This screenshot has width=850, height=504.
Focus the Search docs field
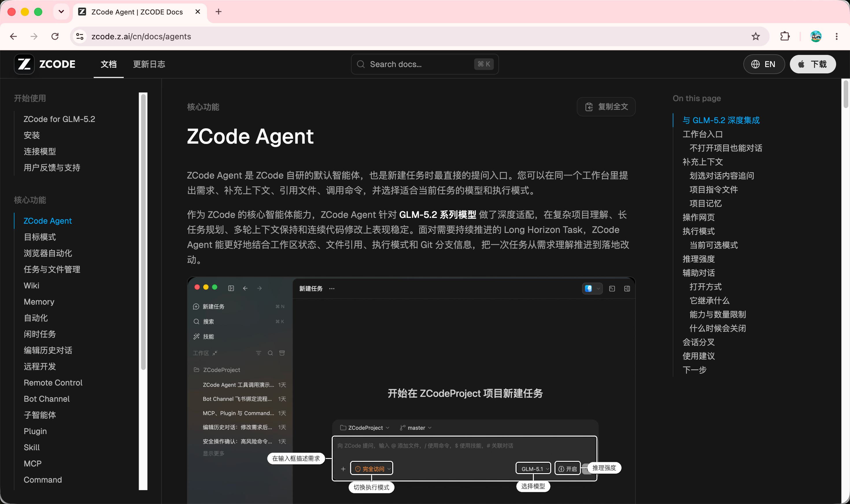(x=425, y=64)
